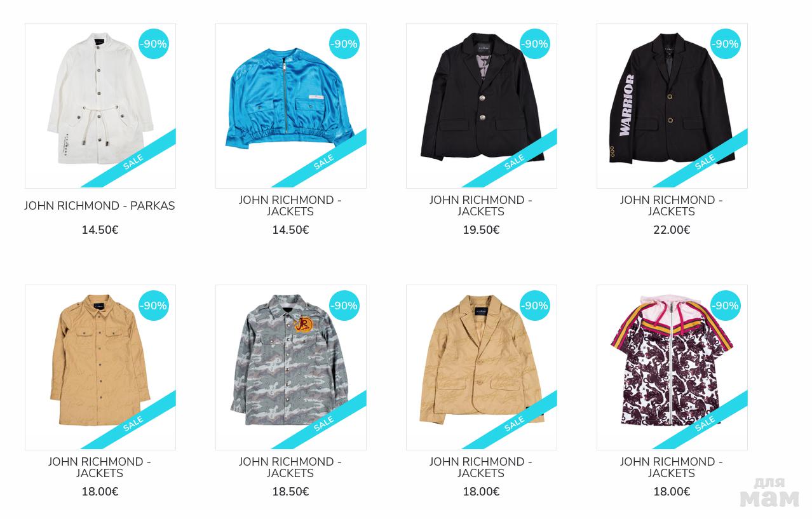Click the -90% badge on blue bomber
This screenshot has height=519, width=812.
pos(344,44)
